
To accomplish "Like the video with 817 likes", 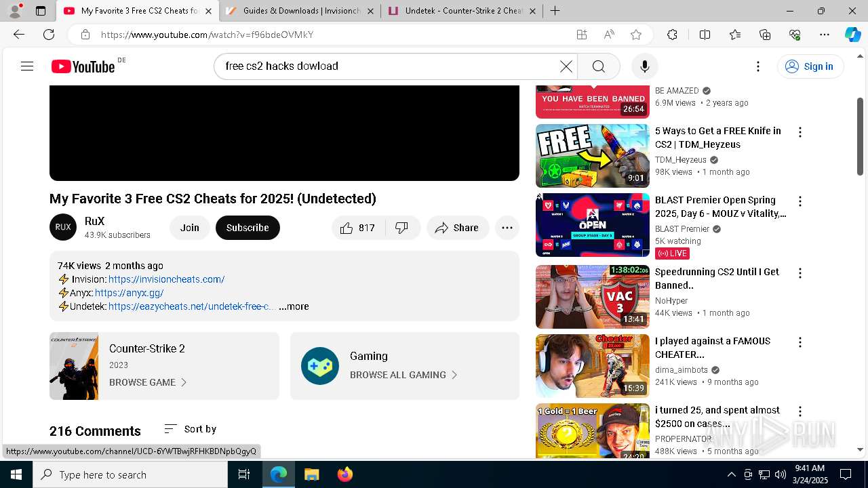I will click(x=358, y=228).
